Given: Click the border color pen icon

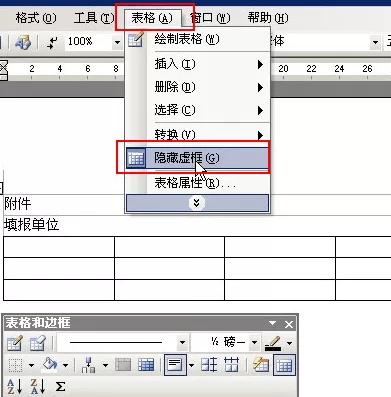Looking at the screenshot, I should pos(273,343).
